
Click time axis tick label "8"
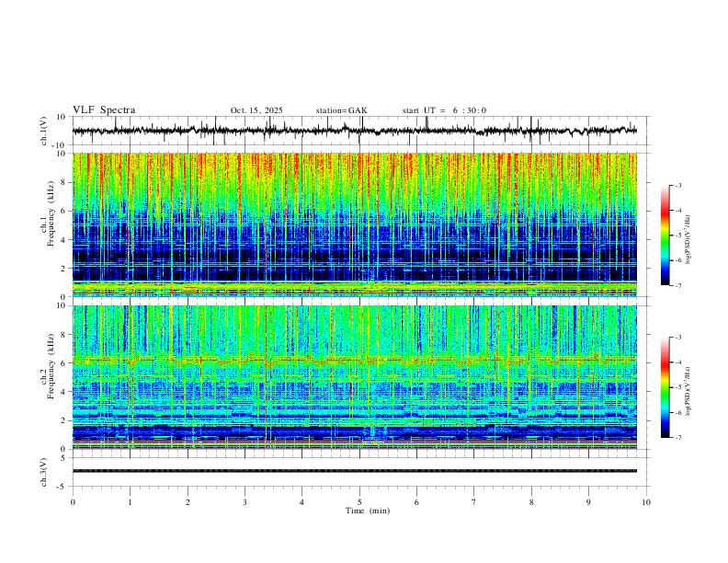(531, 502)
